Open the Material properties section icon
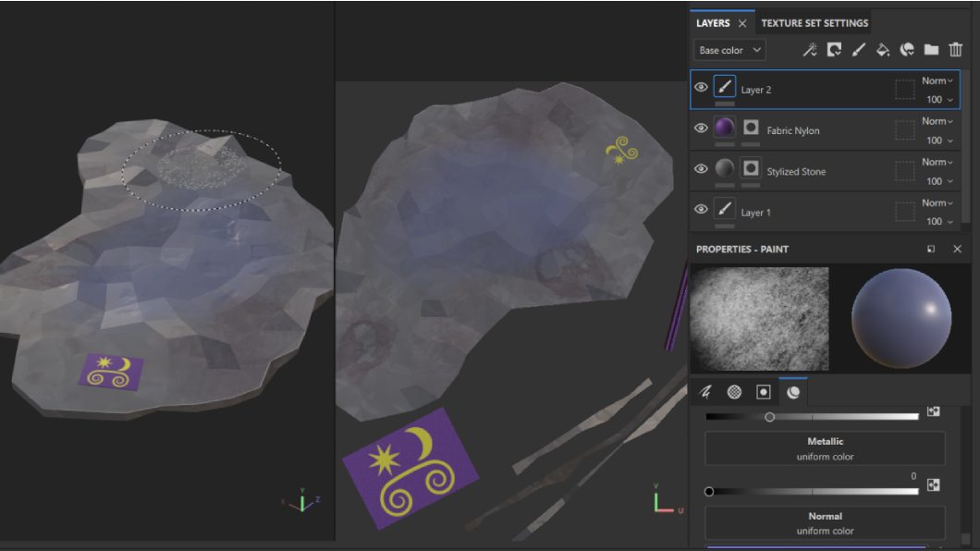This screenshot has height=551, width=980. [x=793, y=392]
